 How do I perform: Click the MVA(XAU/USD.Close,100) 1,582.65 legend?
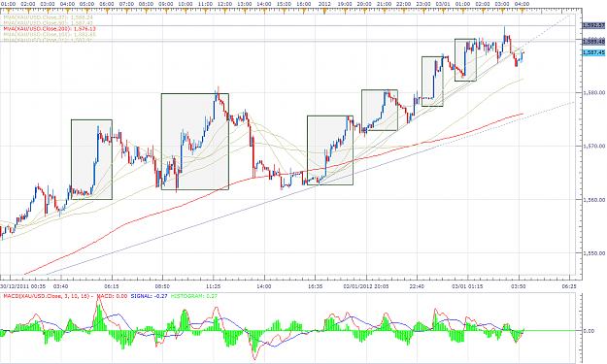tap(50, 34)
